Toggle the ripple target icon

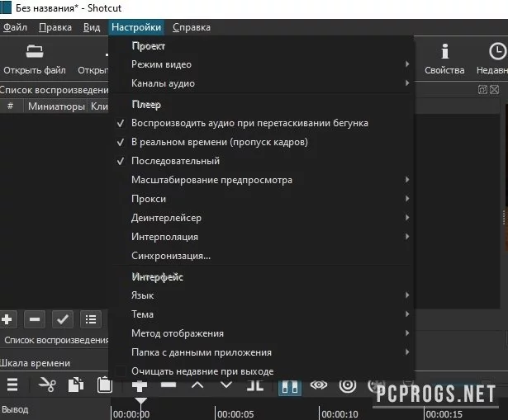coord(348,385)
